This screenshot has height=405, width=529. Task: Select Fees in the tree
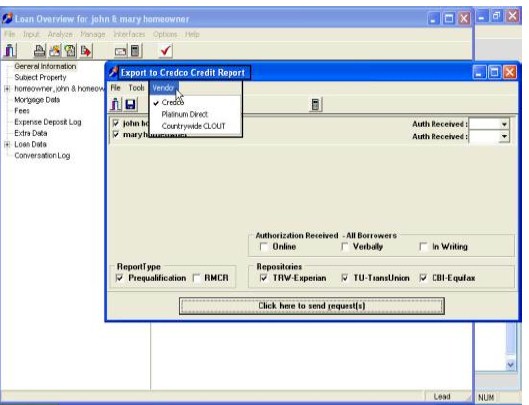point(22,111)
